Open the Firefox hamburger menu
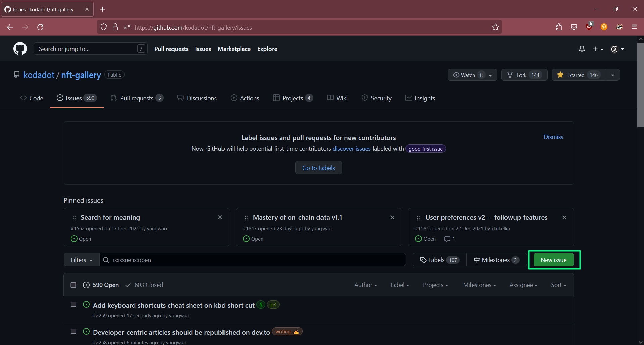This screenshot has width=644, height=345. click(x=634, y=27)
